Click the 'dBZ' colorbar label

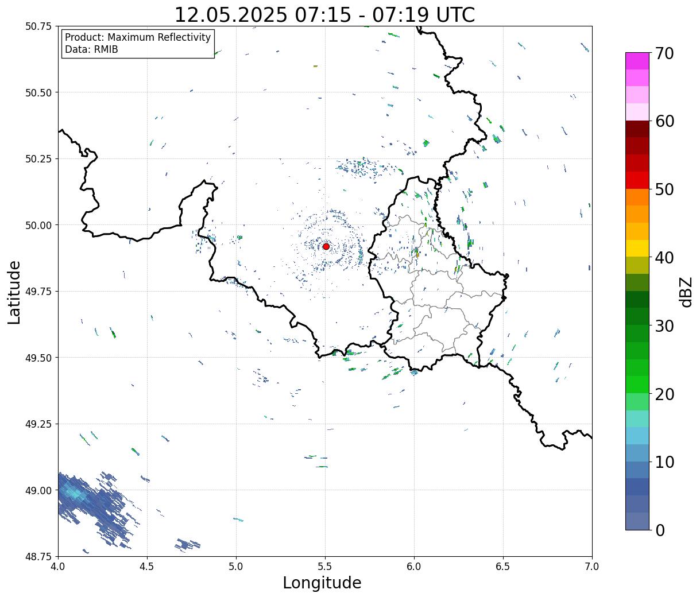coord(686,291)
